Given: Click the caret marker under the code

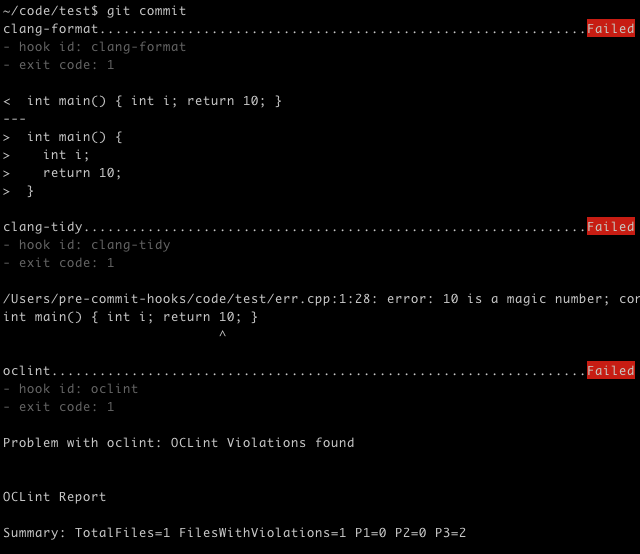Looking at the screenshot, I should [222, 334].
